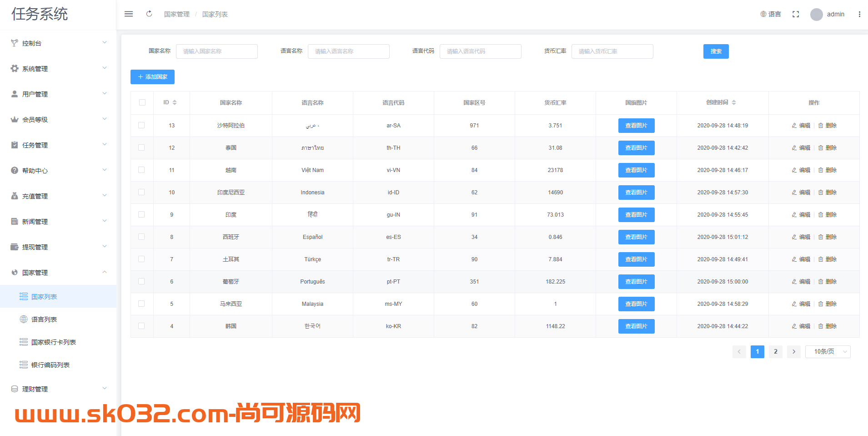Click the 充值管理 money bag icon
The width and height of the screenshot is (868, 436).
pyautogui.click(x=15, y=196)
